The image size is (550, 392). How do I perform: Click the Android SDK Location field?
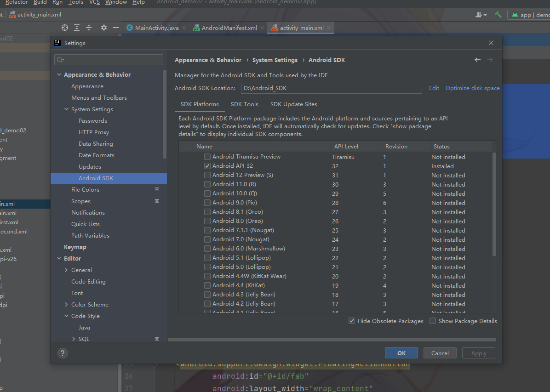point(331,88)
